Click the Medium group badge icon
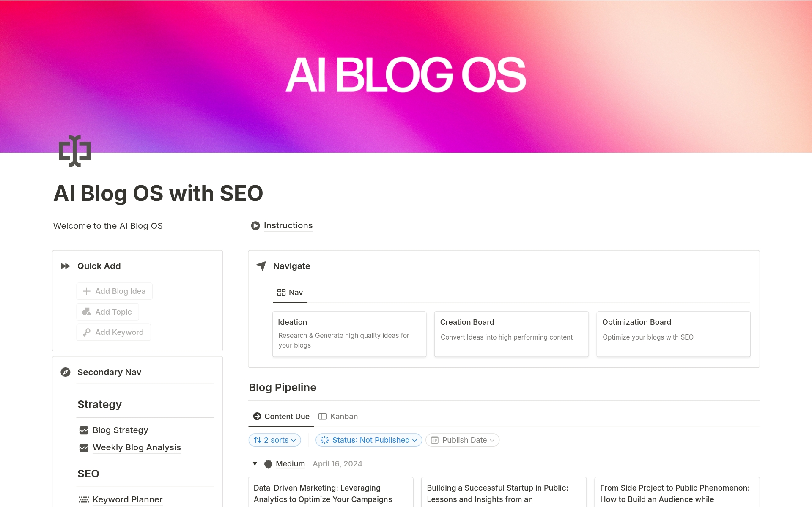The height and width of the screenshot is (507, 812). point(268,464)
